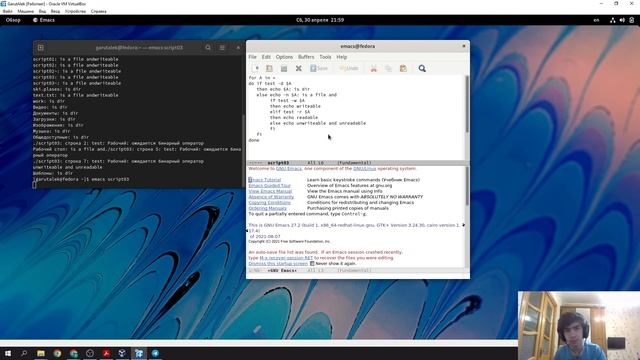The width and height of the screenshot is (640, 360).
Task: Open the Справка menu of VirtualBox window
Action: click(98, 11)
